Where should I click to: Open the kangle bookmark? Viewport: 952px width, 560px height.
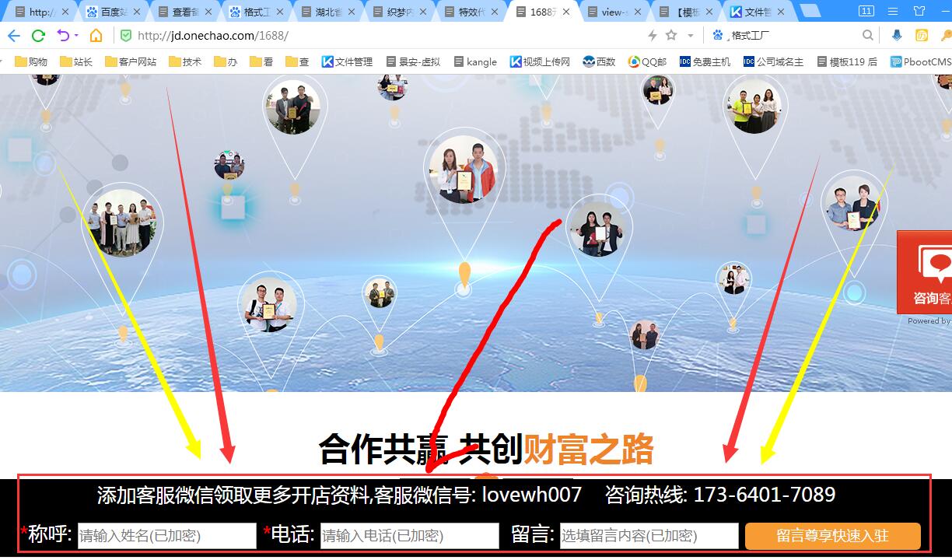475,61
